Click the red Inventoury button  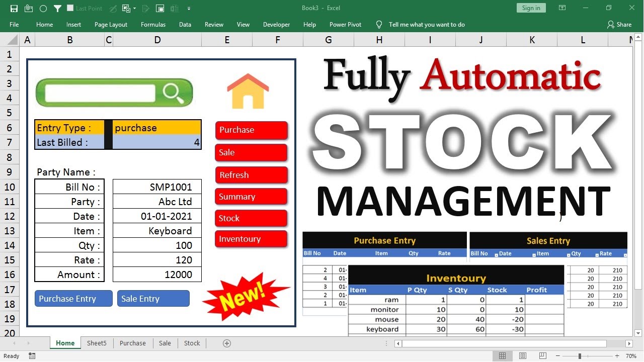click(252, 239)
